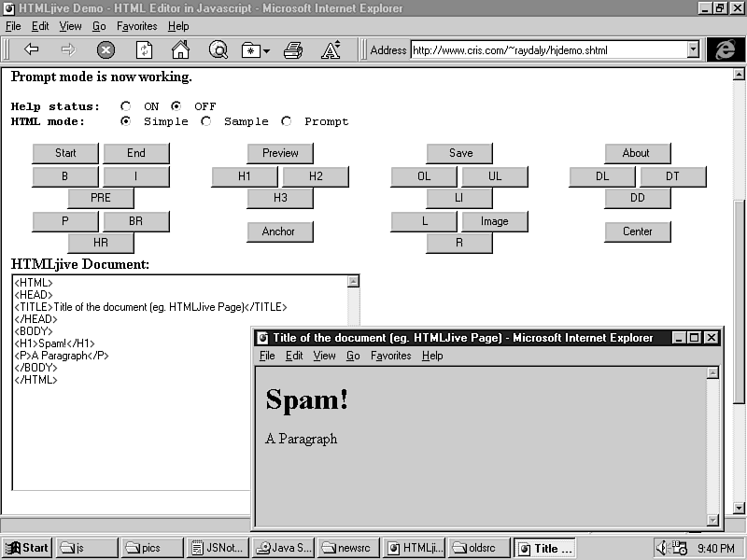Switch to HTMLji... taskbar button
747x560 pixels.
click(414, 548)
